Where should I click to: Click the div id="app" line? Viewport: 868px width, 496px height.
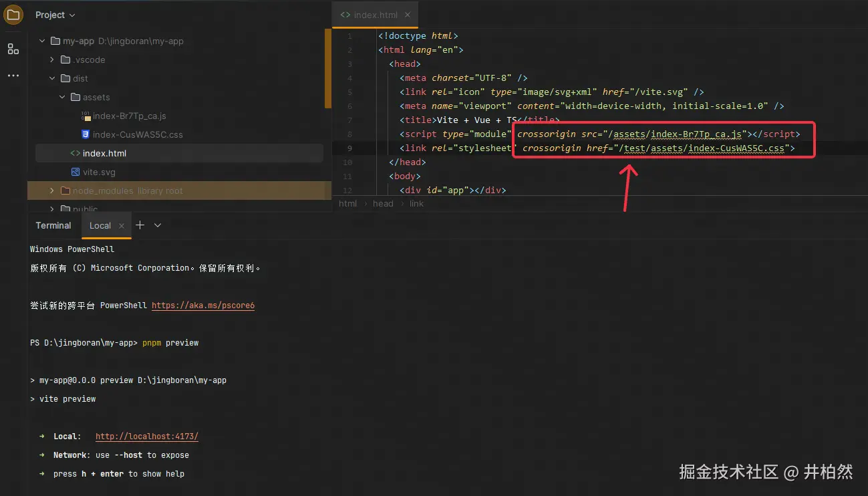(x=453, y=190)
